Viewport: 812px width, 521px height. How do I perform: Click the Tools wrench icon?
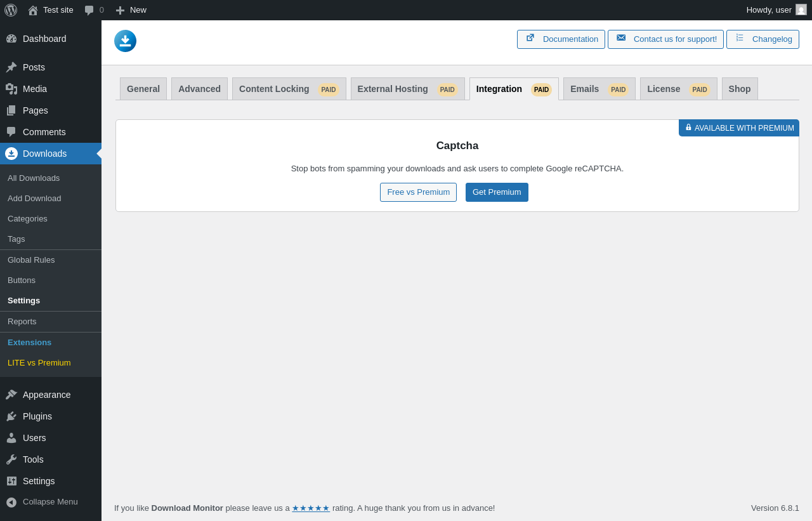11,459
